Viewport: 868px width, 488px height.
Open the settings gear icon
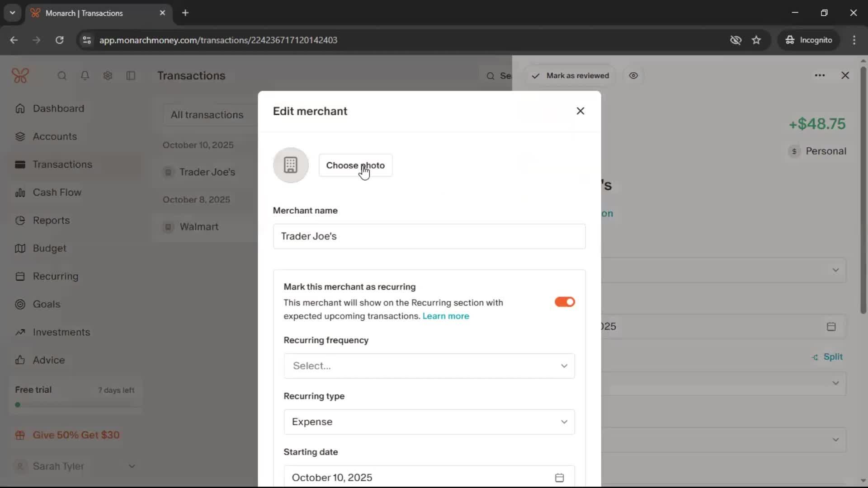108,75
